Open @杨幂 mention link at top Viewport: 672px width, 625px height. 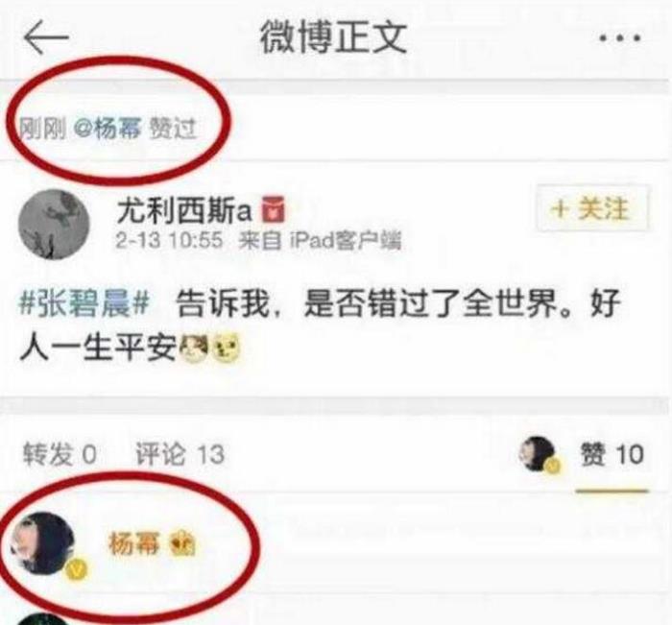(x=108, y=129)
